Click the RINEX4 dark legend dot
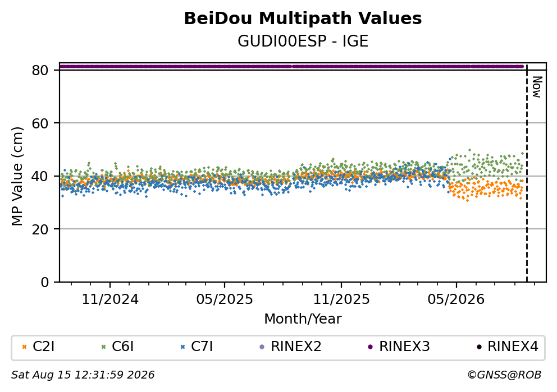The height and width of the screenshot is (392, 557). click(479, 347)
